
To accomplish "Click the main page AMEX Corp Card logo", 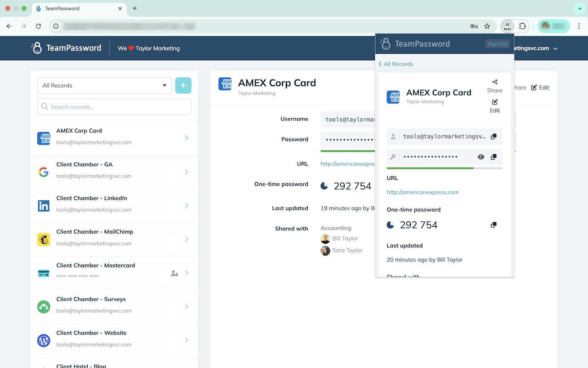I will [225, 84].
